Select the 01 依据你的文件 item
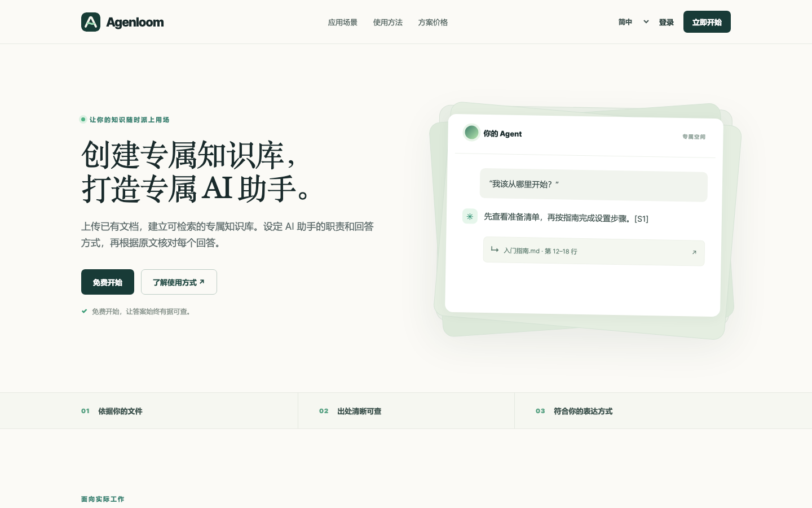This screenshot has width=812, height=508. click(112, 411)
